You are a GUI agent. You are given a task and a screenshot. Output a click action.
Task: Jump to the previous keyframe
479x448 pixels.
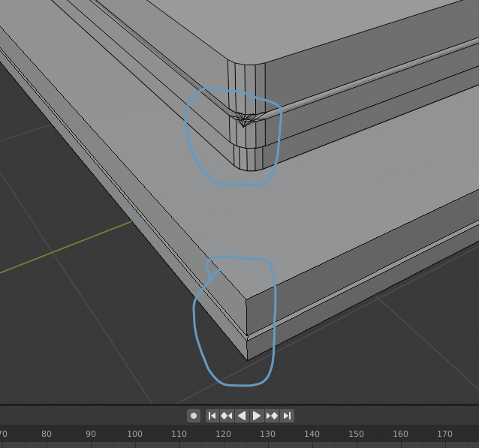[x=227, y=416]
